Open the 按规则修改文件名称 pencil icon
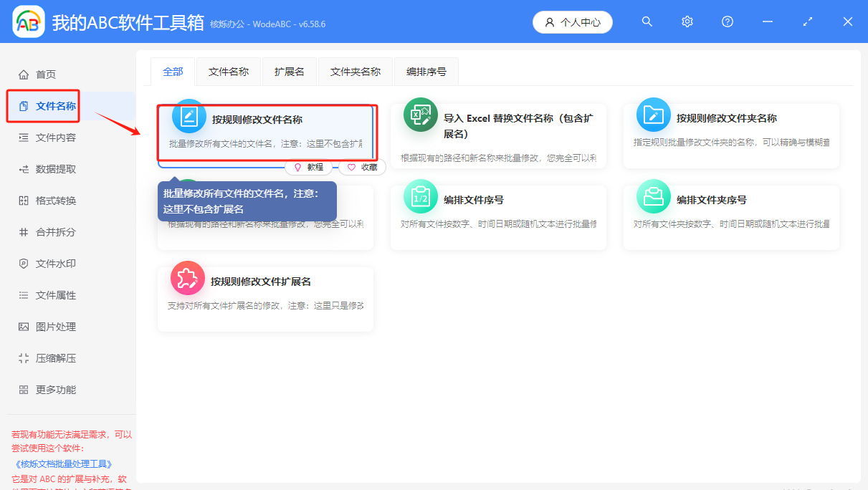The height and width of the screenshot is (490, 868). pyautogui.click(x=189, y=116)
